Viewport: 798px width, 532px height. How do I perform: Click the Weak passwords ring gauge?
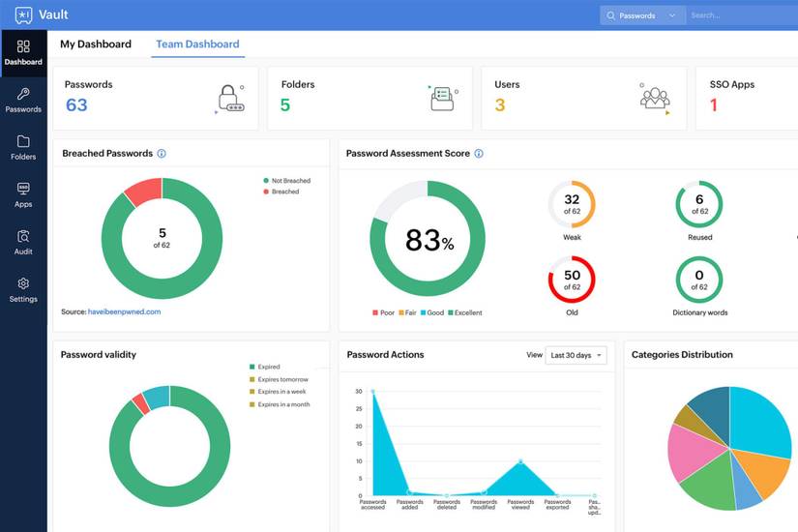click(x=572, y=204)
